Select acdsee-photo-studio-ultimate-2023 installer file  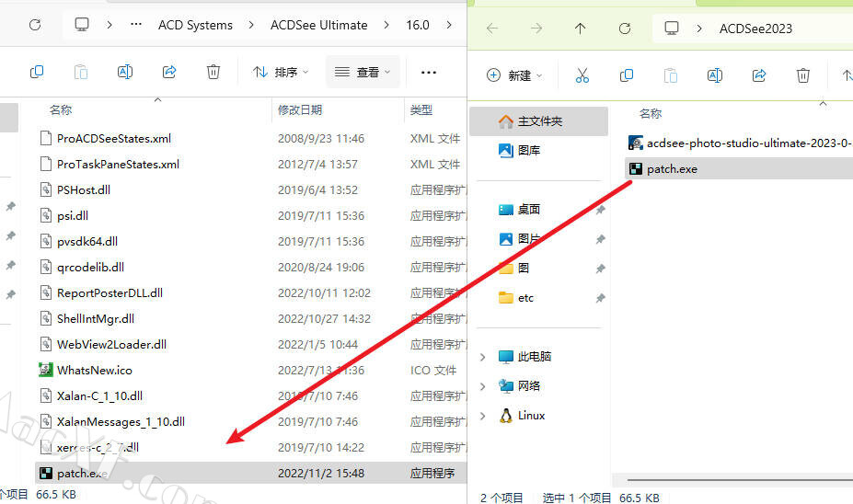click(x=739, y=143)
